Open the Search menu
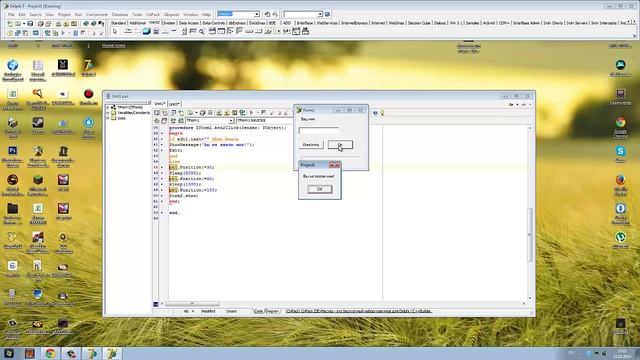This screenshot has height=360, width=640. pyautogui.click(x=36, y=14)
